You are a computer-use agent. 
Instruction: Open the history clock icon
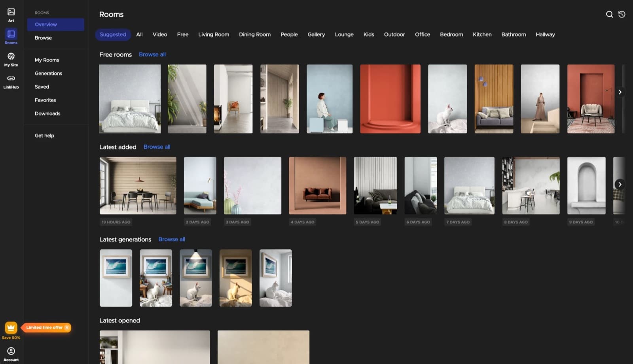[622, 14]
